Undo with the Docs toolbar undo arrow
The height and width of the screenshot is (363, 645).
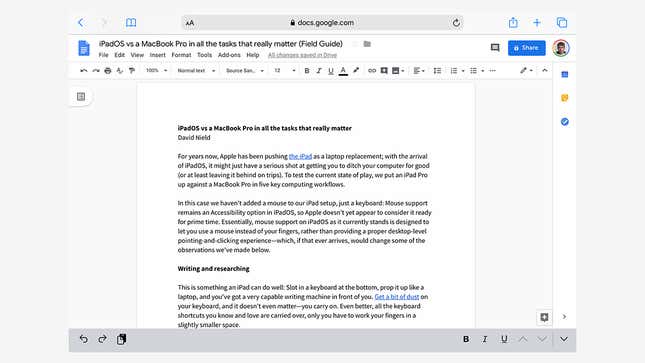[84, 71]
